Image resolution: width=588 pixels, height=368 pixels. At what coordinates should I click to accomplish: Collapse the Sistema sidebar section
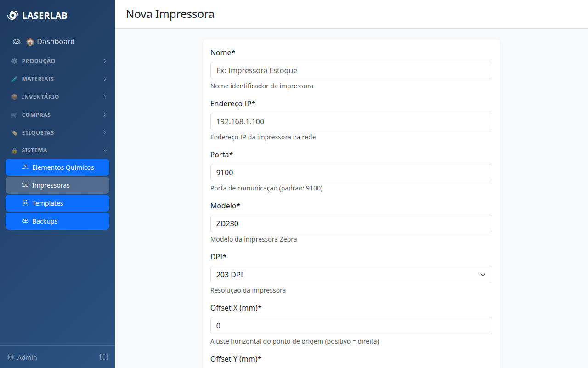pos(57,150)
